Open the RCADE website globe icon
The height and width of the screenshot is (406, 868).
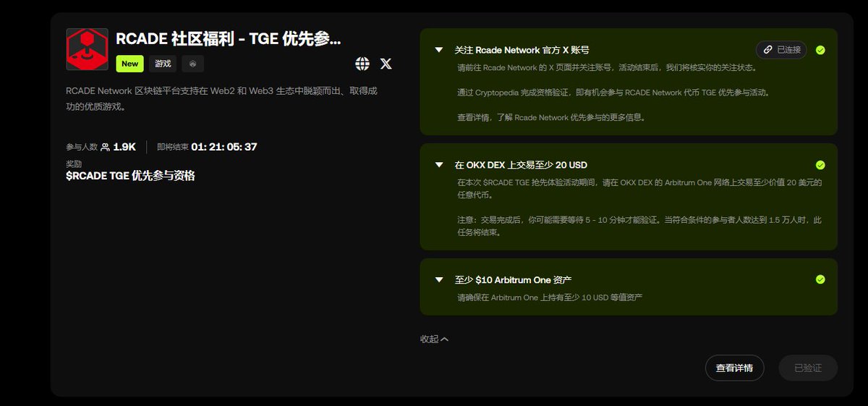click(362, 64)
